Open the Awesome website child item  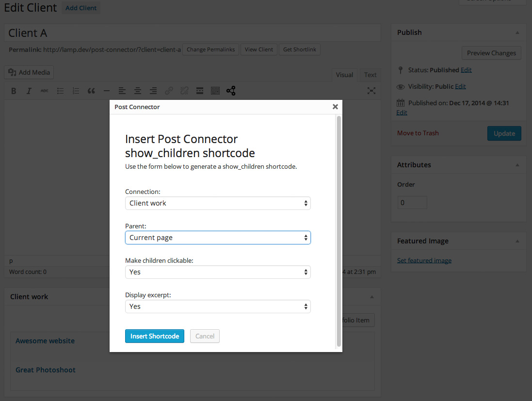coord(45,341)
